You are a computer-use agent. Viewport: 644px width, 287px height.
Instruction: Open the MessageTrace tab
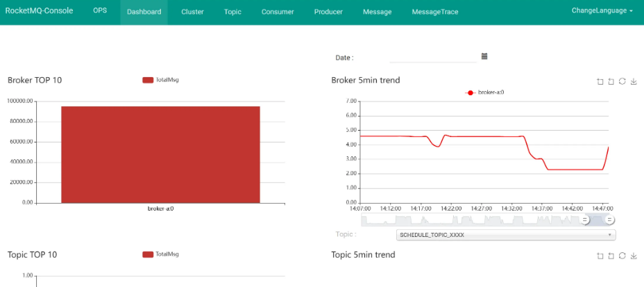(x=435, y=12)
